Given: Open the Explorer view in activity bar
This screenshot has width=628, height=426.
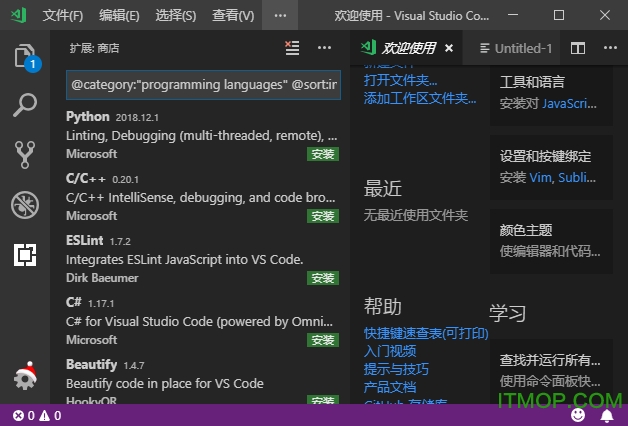Looking at the screenshot, I should coord(25,56).
